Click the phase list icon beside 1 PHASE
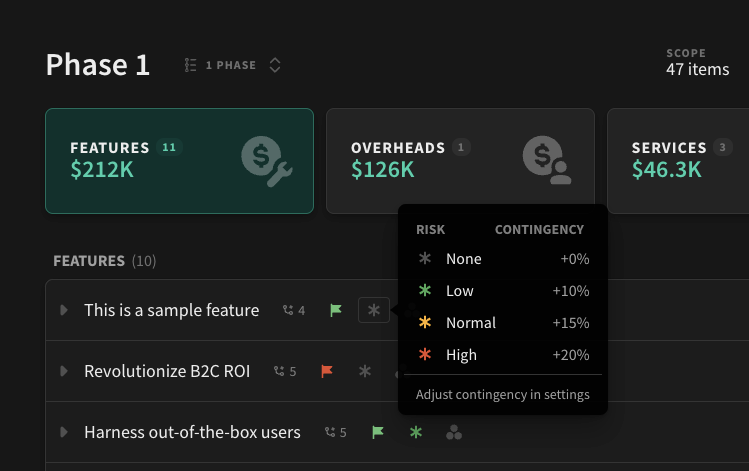The width and height of the screenshot is (749, 471). tap(190, 65)
